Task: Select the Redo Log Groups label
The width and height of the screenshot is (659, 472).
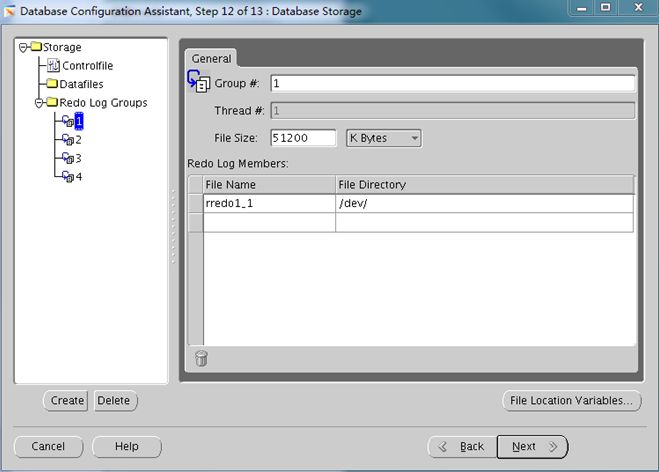Action: 103,103
